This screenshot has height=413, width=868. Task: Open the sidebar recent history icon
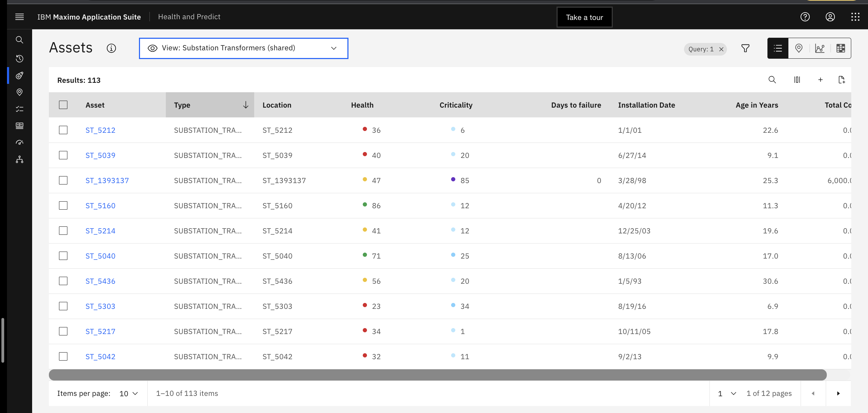coord(20,58)
